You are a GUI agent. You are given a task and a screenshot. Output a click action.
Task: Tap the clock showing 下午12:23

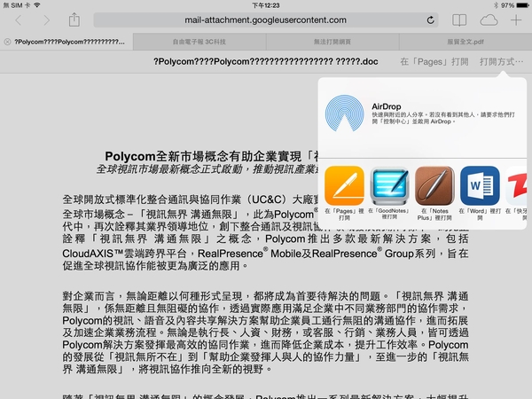point(266,5)
